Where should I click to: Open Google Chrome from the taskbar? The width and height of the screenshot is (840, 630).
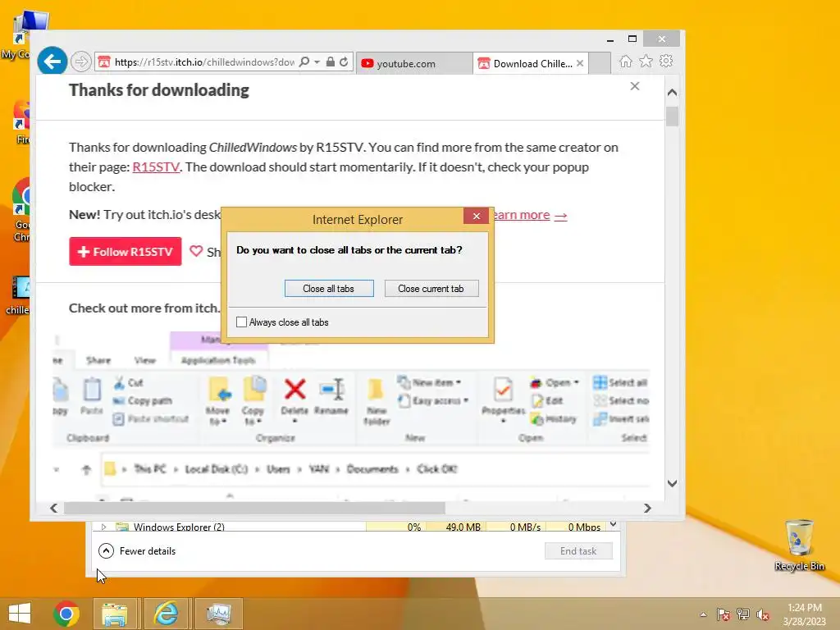click(66, 614)
